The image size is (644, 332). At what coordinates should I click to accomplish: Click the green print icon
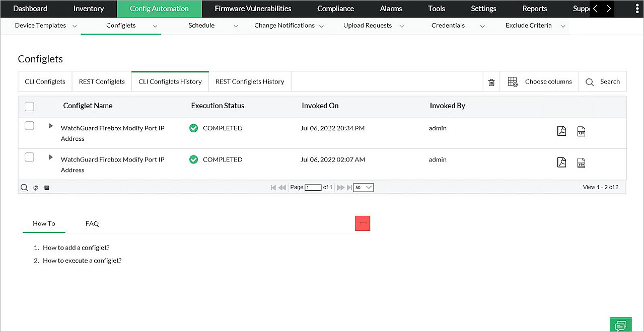pos(620,324)
